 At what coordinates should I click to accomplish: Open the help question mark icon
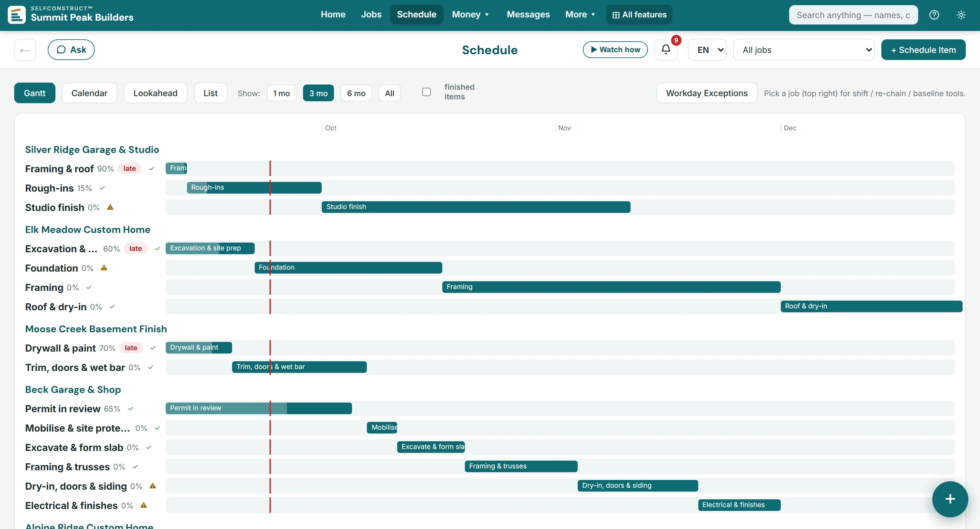pyautogui.click(x=934, y=15)
